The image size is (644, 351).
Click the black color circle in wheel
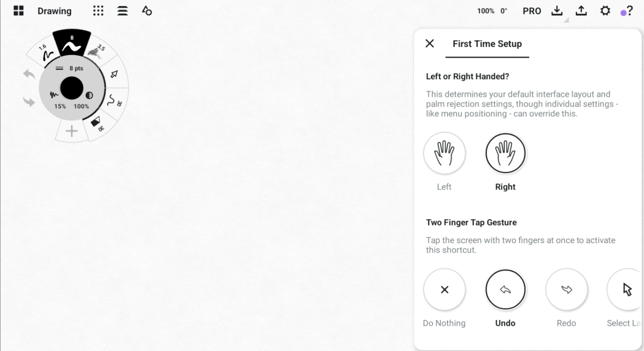(72, 89)
